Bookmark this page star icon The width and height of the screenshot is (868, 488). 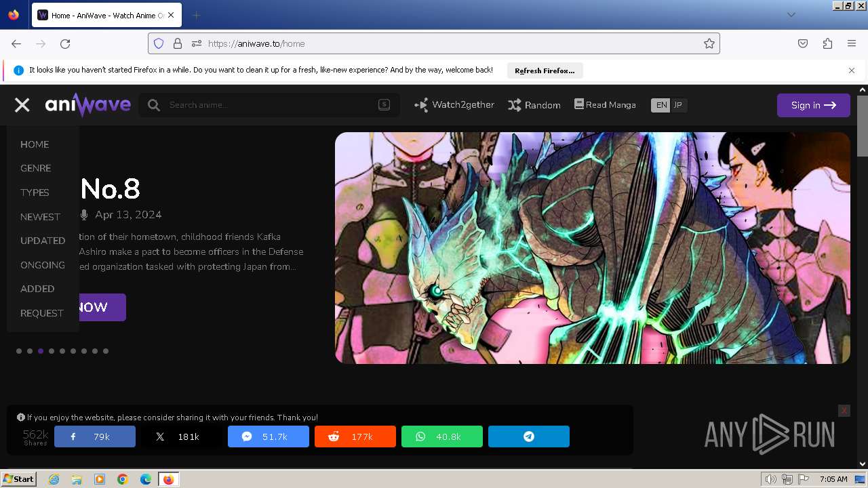tap(709, 43)
